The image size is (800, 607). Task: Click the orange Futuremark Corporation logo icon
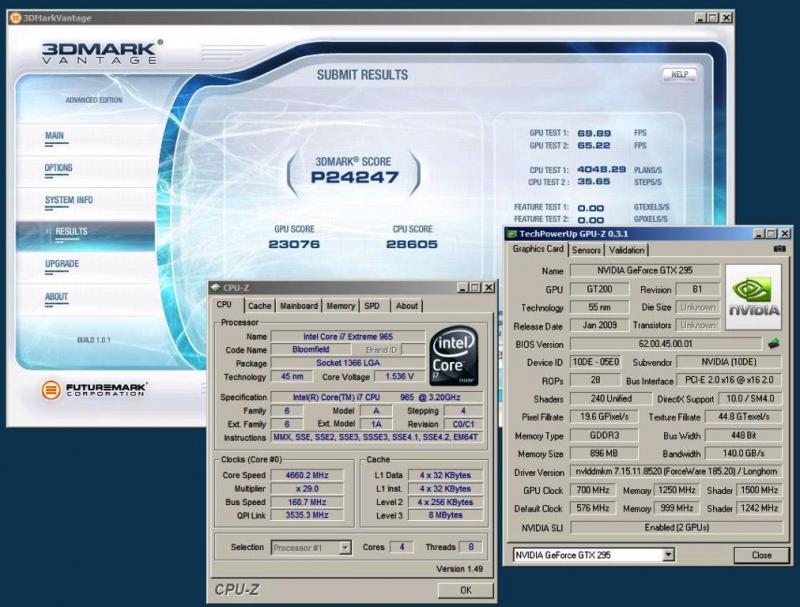pyautogui.click(x=51, y=390)
